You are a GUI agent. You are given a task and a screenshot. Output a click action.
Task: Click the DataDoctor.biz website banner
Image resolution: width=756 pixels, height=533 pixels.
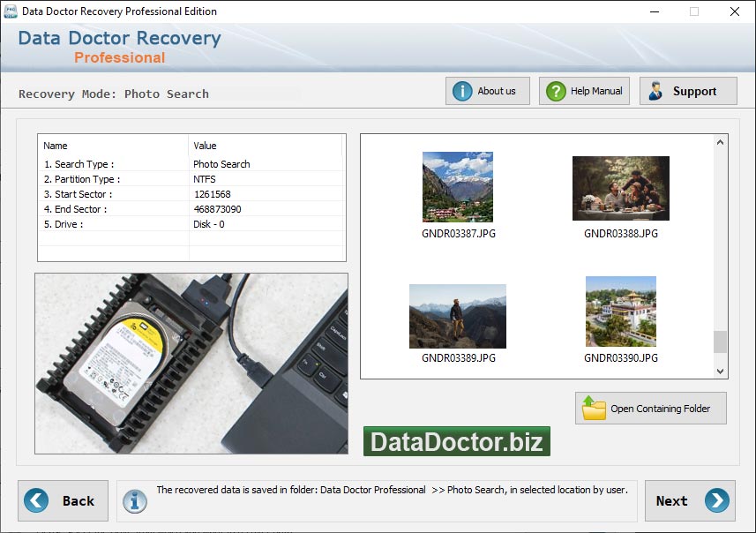pyautogui.click(x=457, y=441)
